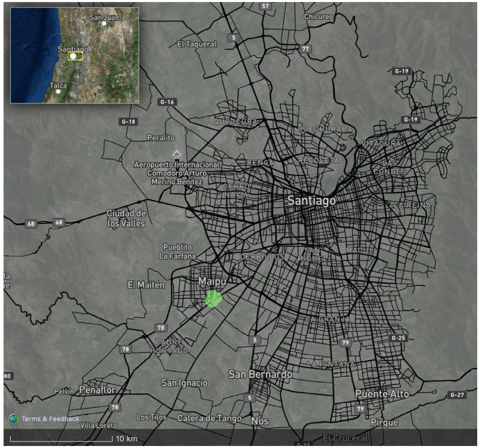This screenshot has height=448, width=480.
Task: Click the San Bernardo place label
Action: pos(260,374)
